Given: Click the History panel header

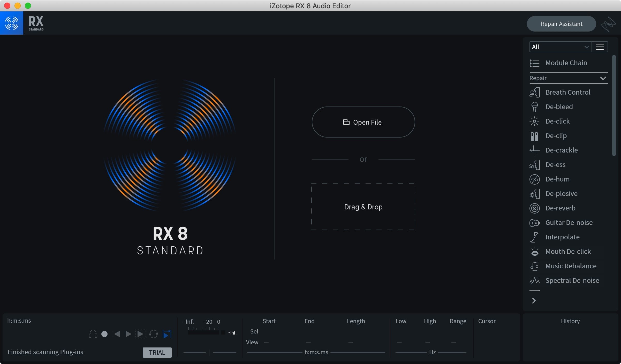Looking at the screenshot, I should point(570,321).
